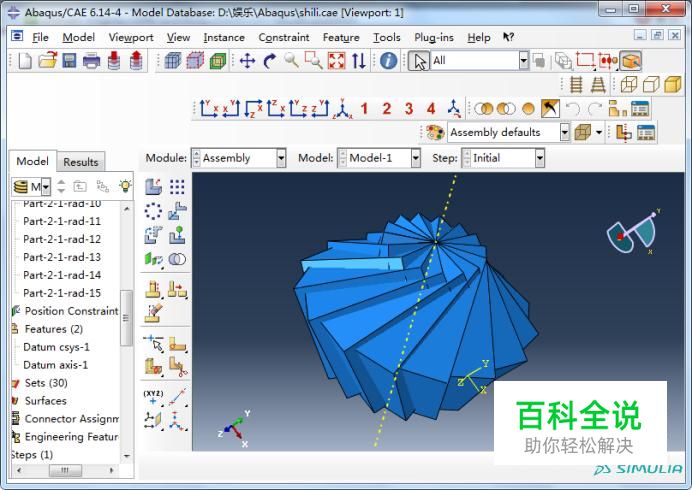Click the view triad in viewport corner

(233, 429)
